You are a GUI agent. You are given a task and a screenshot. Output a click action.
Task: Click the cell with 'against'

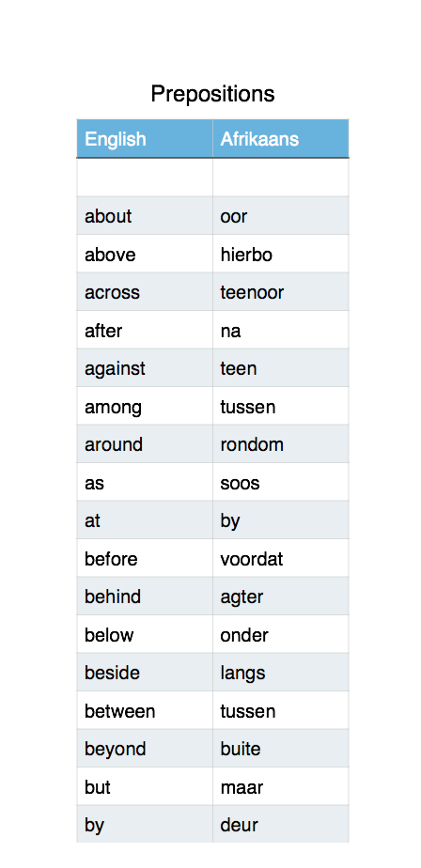coord(145,367)
